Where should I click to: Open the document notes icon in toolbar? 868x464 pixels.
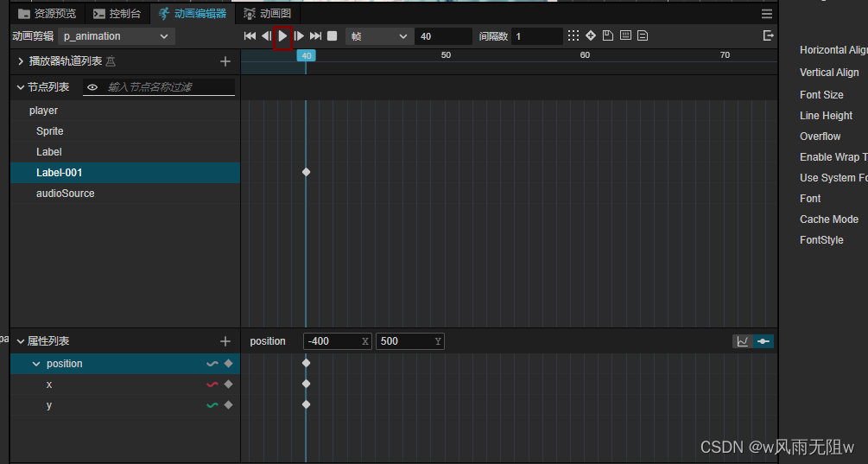pyautogui.click(x=643, y=36)
